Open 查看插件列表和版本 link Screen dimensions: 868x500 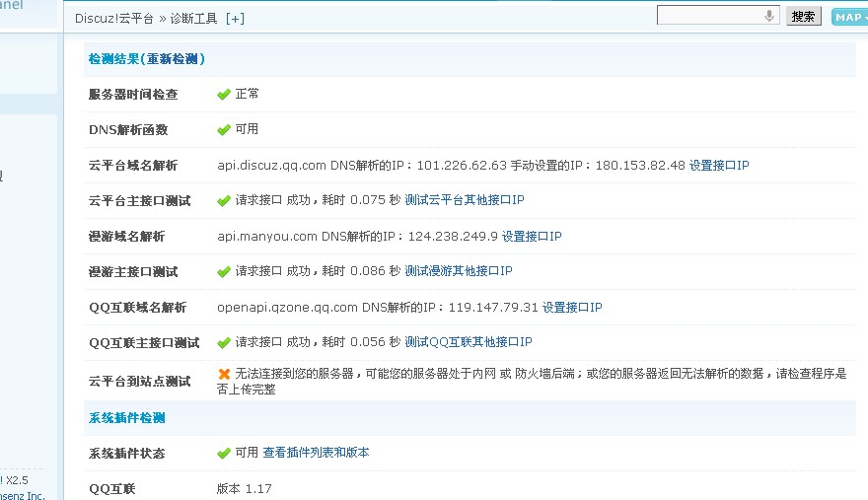(316, 453)
